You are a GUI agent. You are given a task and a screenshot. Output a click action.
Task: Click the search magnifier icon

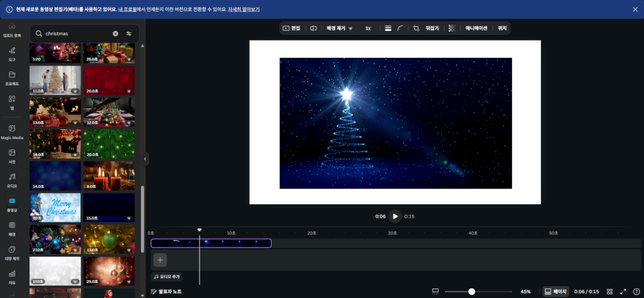[x=39, y=34]
